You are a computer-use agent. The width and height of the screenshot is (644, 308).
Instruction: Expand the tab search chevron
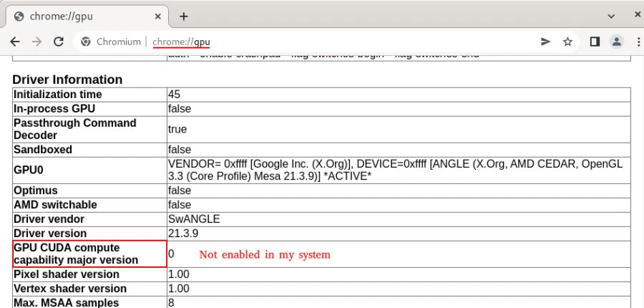[611, 16]
